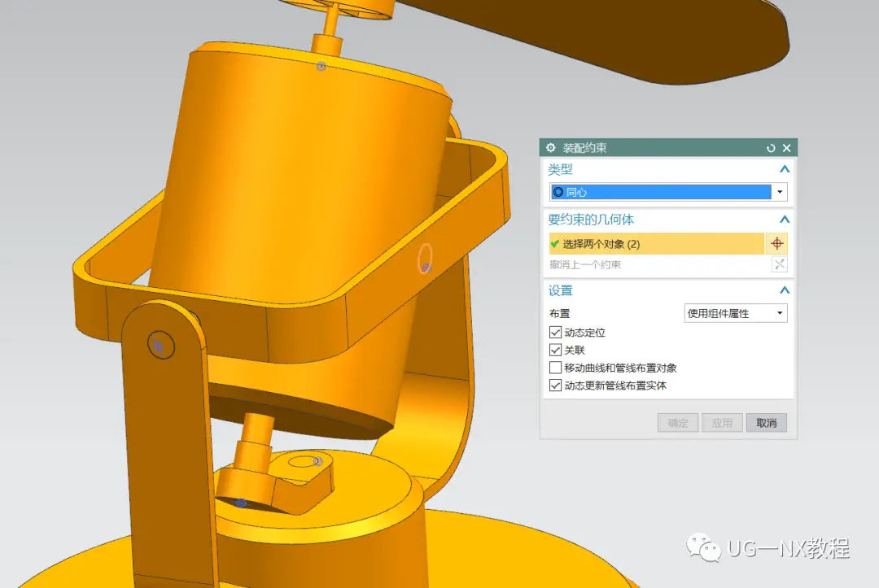879x588 pixels.
Task: Collapse the 设置 section
Action: 784,290
